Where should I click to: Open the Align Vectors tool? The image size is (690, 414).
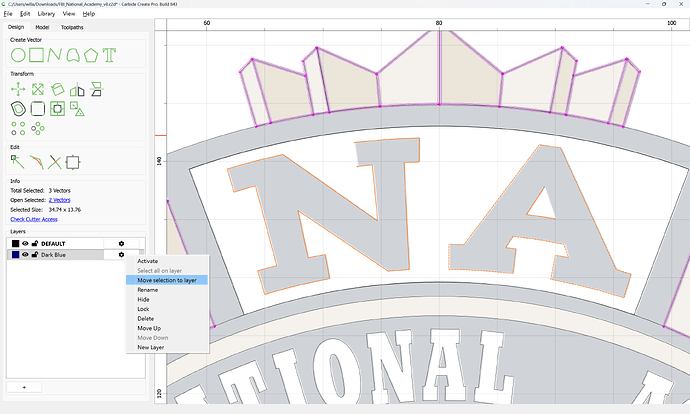coord(57,109)
